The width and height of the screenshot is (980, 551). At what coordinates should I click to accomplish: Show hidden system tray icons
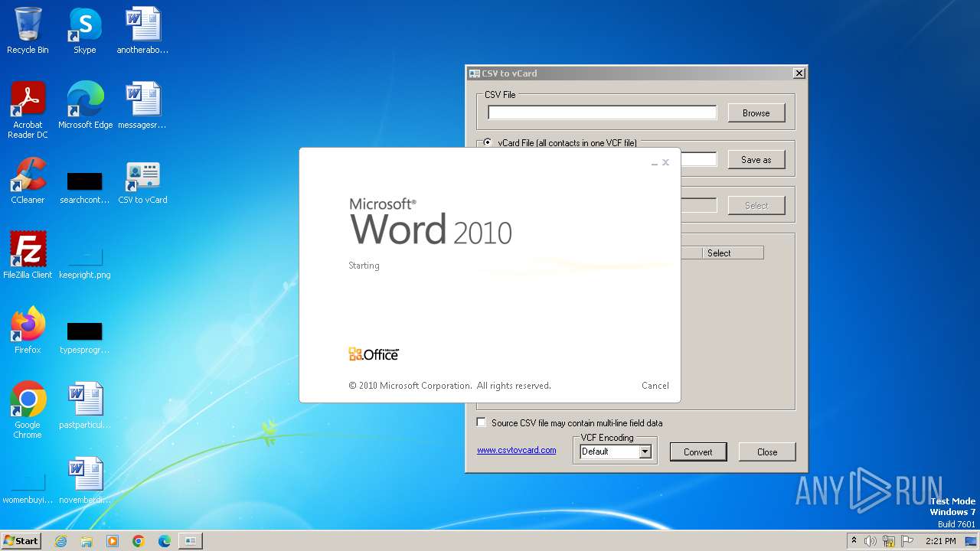(x=854, y=541)
